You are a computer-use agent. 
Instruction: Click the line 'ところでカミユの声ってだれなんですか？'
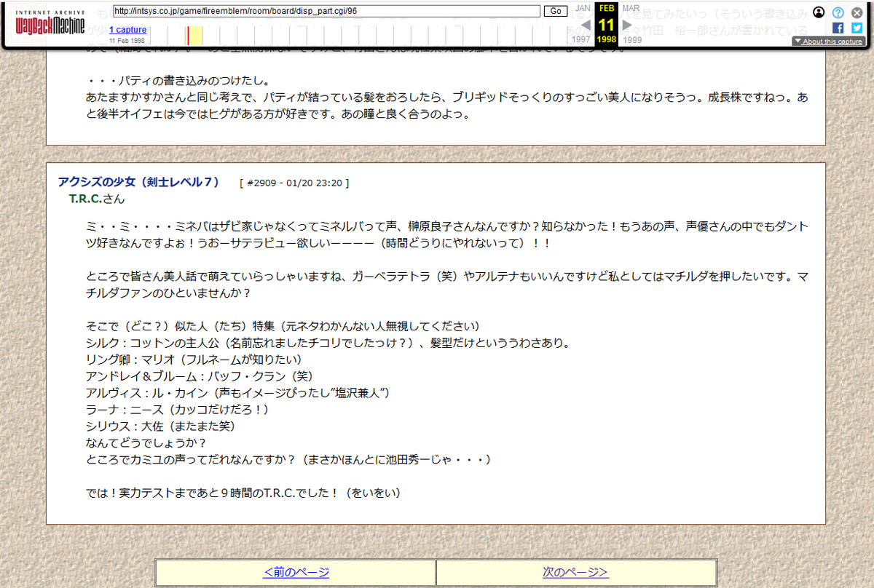[x=288, y=460]
